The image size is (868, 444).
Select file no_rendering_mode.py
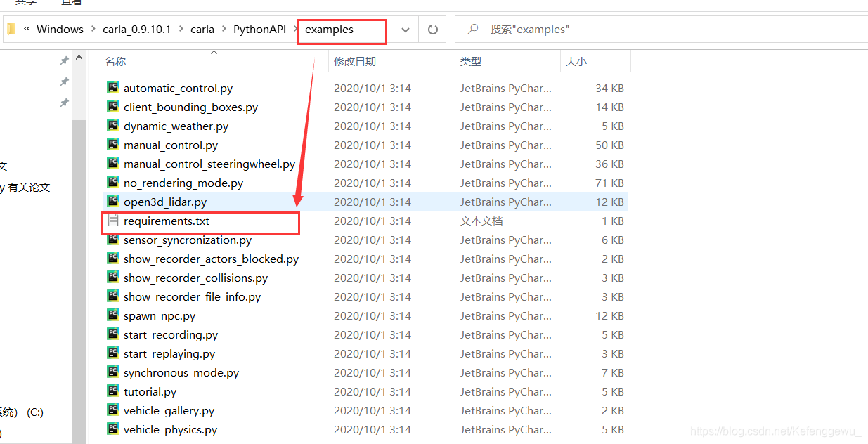click(183, 183)
